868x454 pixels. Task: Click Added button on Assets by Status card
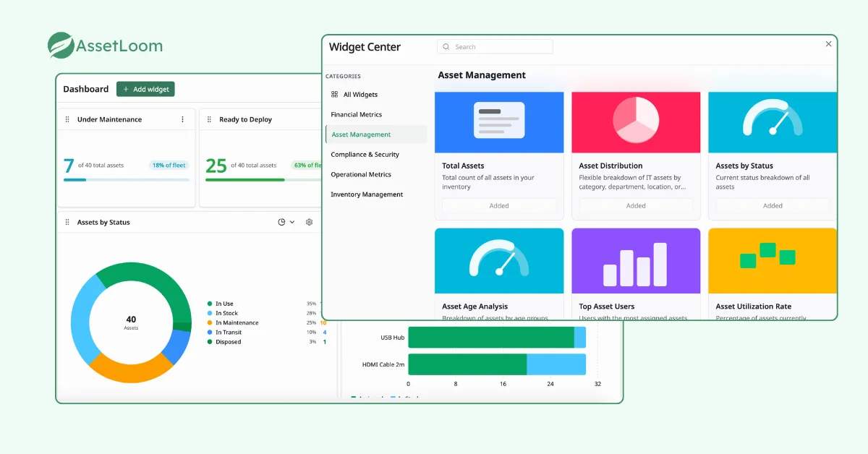coord(773,206)
